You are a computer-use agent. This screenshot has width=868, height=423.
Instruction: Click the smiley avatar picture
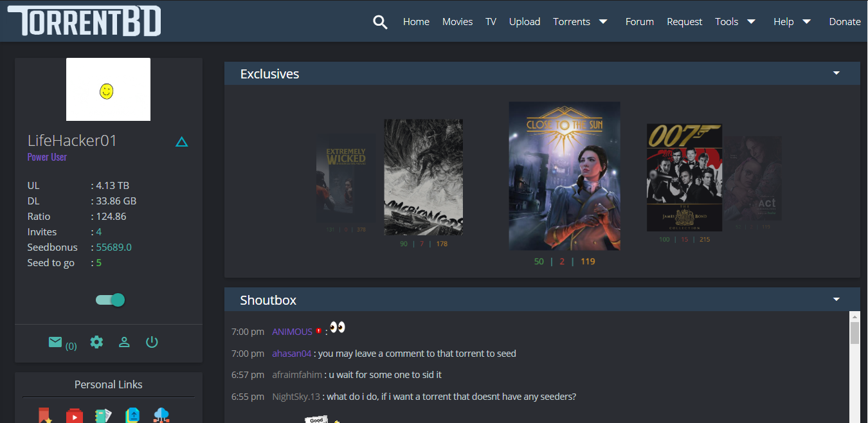coord(108,89)
